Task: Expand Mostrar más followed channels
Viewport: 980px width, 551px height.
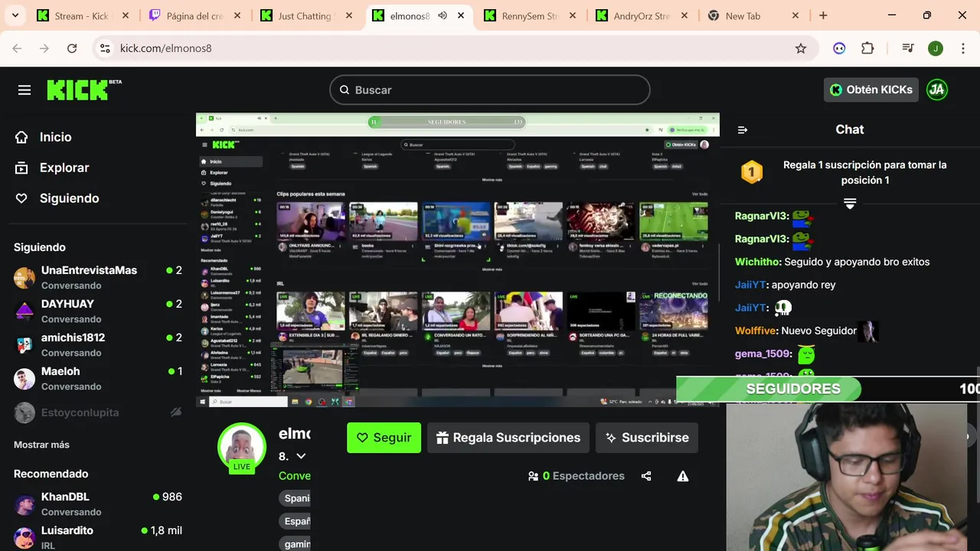Action: coord(41,445)
